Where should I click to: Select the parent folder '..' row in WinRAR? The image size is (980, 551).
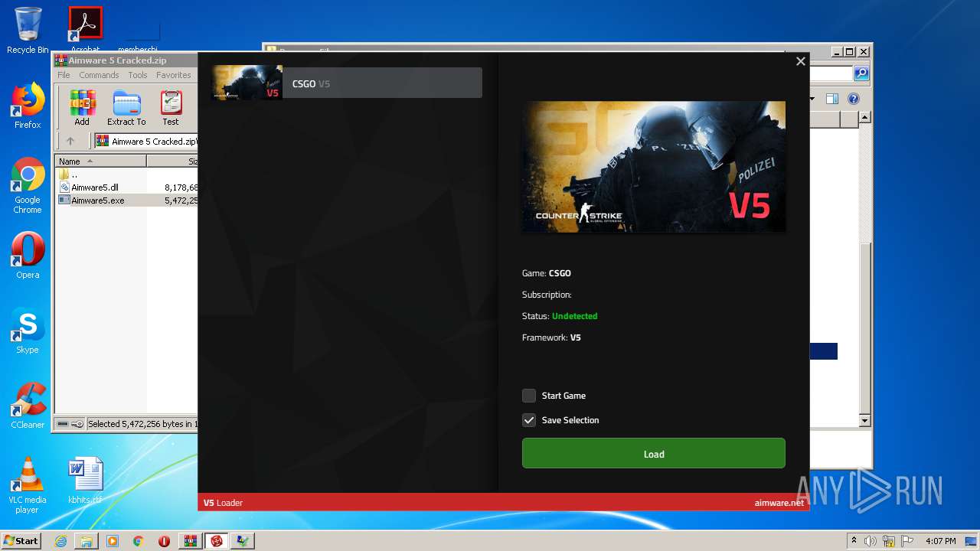click(x=126, y=174)
